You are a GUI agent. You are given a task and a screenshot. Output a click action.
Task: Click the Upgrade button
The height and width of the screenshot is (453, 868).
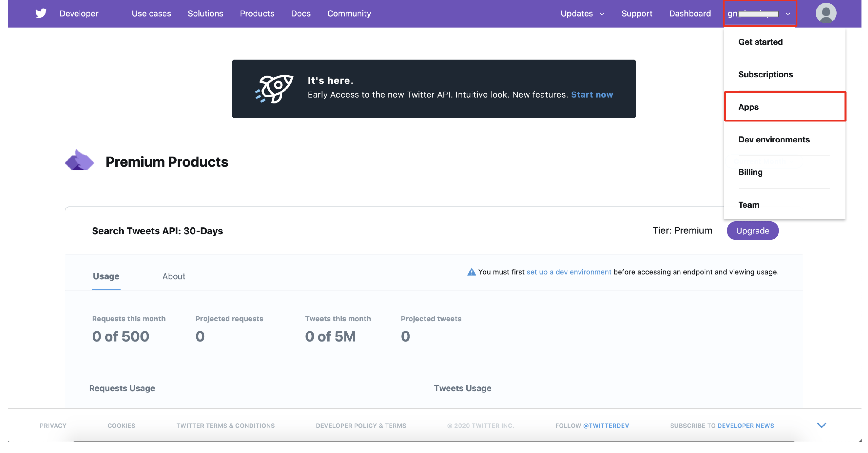point(752,230)
